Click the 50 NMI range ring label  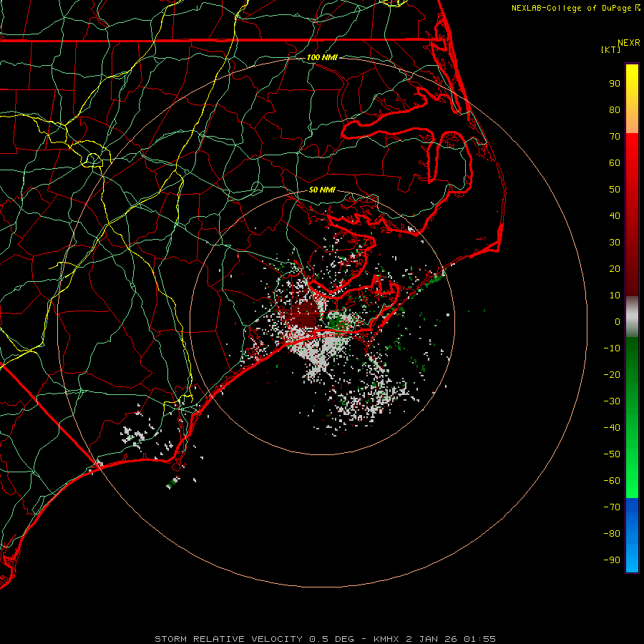(x=322, y=190)
